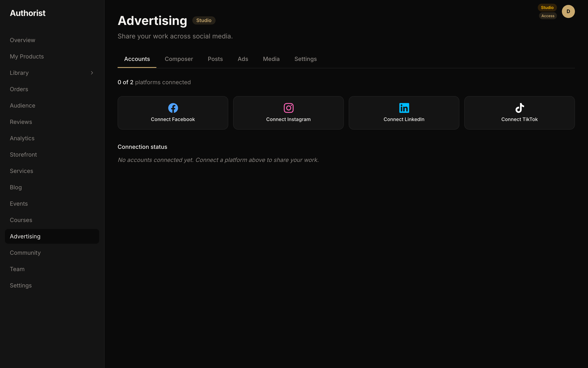Switch to the Accounts tab
Viewport: 588px width, 368px height.
pyautogui.click(x=137, y=59)
